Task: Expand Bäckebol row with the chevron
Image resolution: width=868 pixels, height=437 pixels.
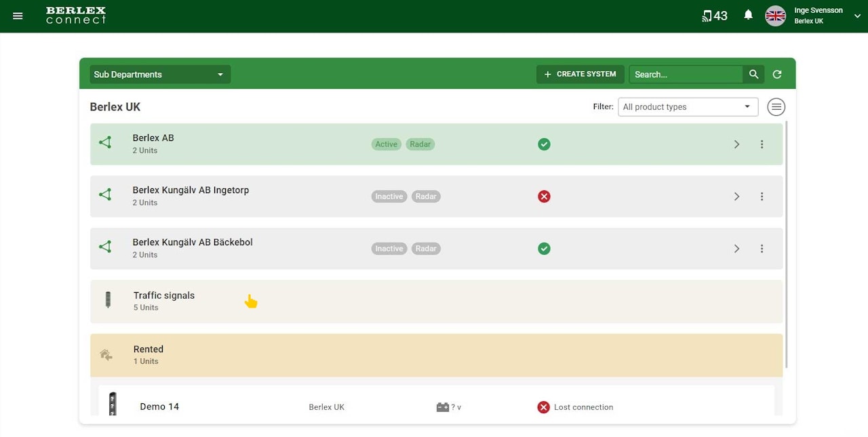Action: click(736, 249)
